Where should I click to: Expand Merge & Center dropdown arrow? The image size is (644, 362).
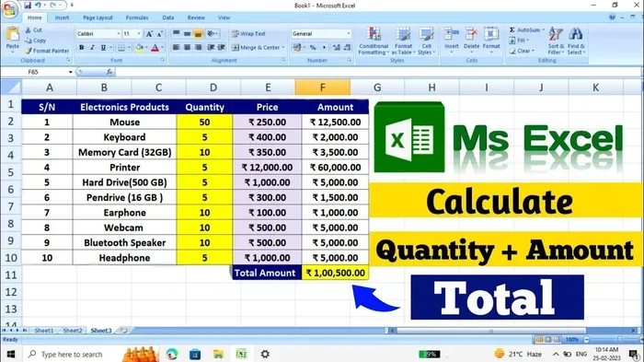(x=283, y=48)
